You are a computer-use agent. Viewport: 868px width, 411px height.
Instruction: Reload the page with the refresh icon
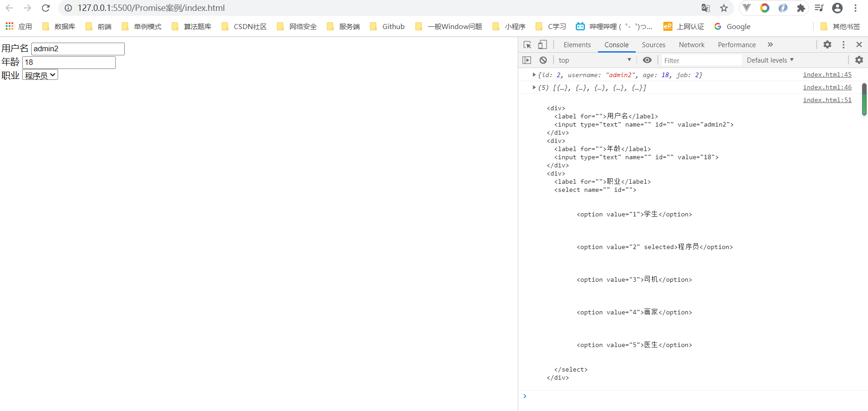tap(46, 8)
